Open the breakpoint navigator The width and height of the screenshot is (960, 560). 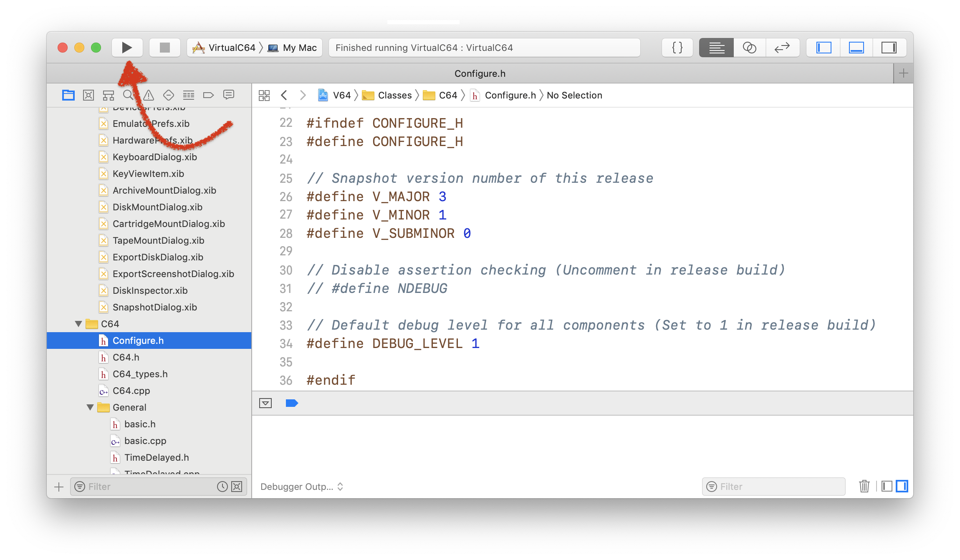point(209,95)
